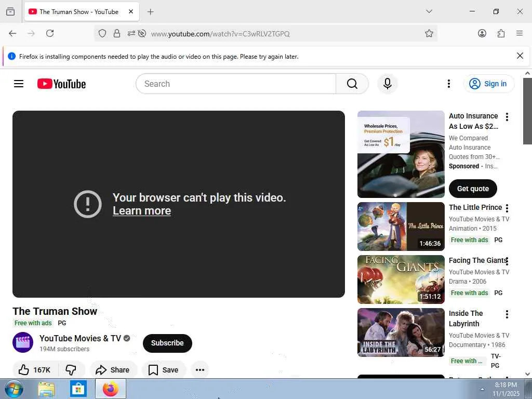The height and width of the screenshot is (399, 532).
Task: Select The Truman Show - YouTube tab
Action: pyautogui.click(x=82, y=11)
